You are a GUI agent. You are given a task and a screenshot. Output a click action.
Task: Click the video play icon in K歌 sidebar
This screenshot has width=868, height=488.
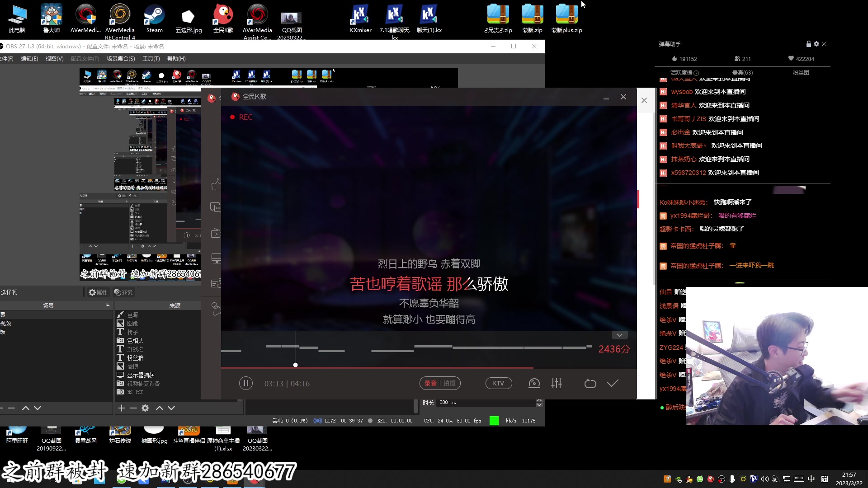[x=216, y=234]
